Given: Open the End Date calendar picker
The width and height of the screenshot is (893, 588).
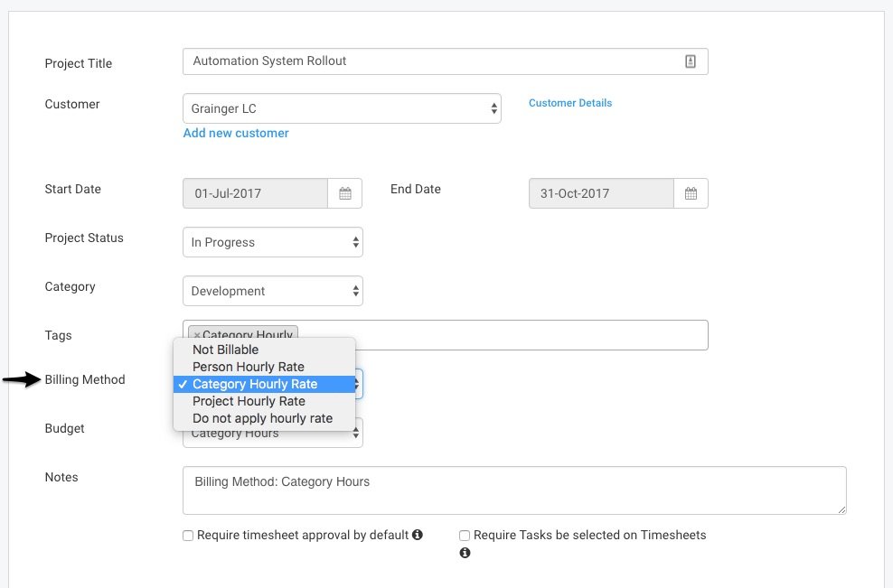Looking at the screenshot, I should [691, 193].
